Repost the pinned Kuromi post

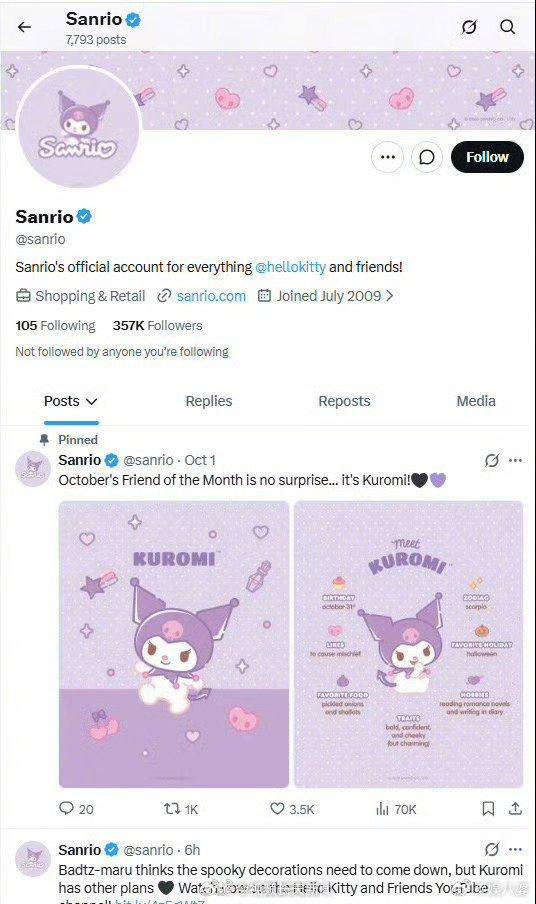click(181, 809)
